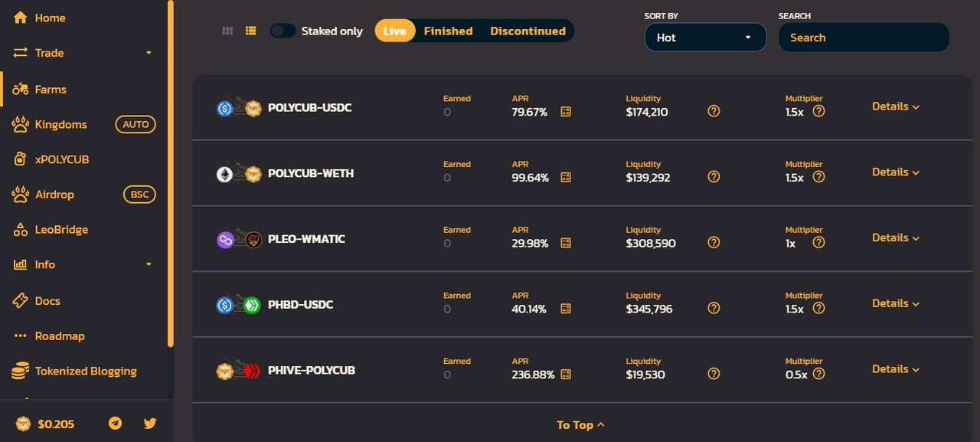Select the Live farms tab
Viewport: 980px width, 442px height.
(394, 31)
